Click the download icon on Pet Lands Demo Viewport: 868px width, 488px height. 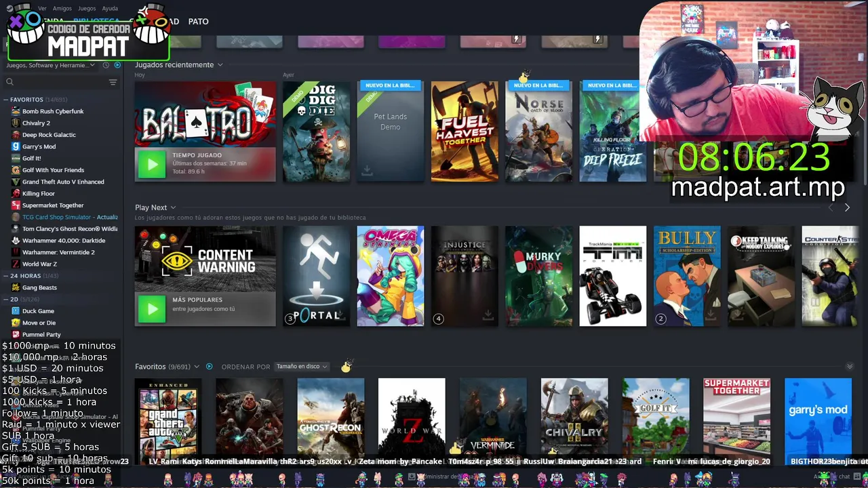367,171
